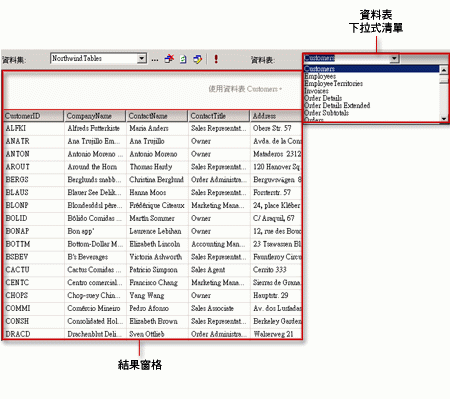Click the Christina Berglund contact cell
450x399 pixels.
point(157,180)
